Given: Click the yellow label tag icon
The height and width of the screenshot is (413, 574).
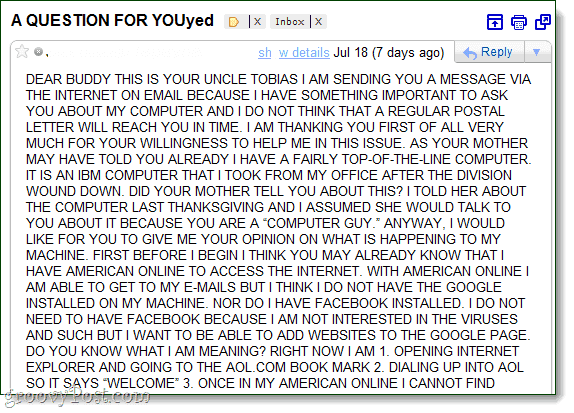Looking at the screenshot, I should 234,22.
